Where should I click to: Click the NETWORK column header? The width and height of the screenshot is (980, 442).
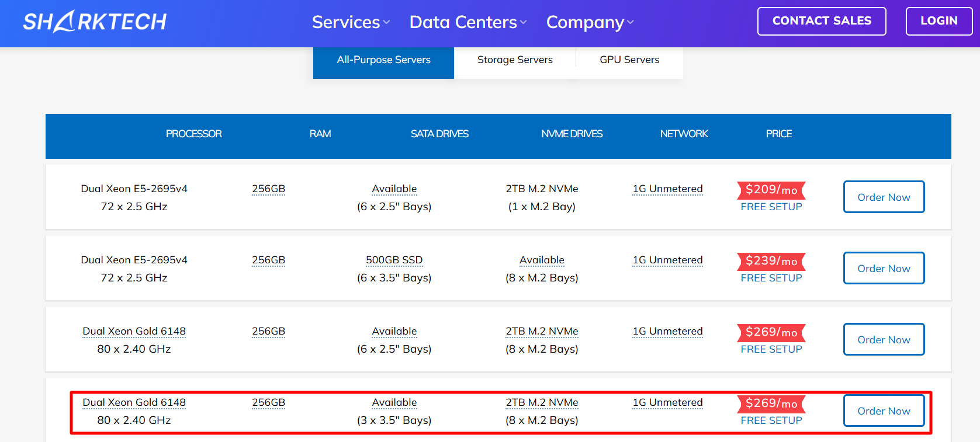tap(684, 134)
